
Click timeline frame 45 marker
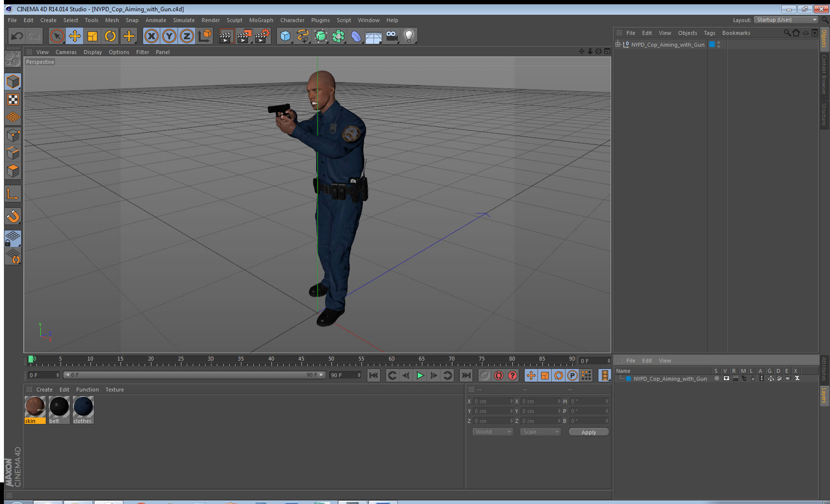click(301, 359)
